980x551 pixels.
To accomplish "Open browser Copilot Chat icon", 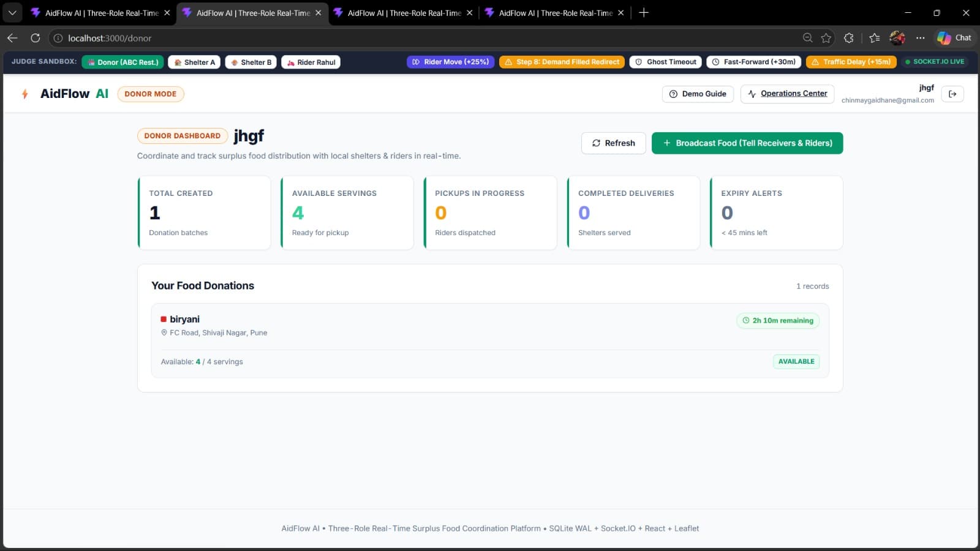I will (x=954, y=38).
